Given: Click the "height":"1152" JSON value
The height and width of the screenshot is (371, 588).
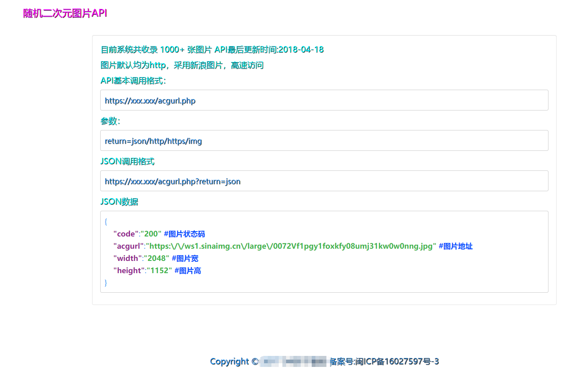Looking at the screenshot, I should [142, 270].
